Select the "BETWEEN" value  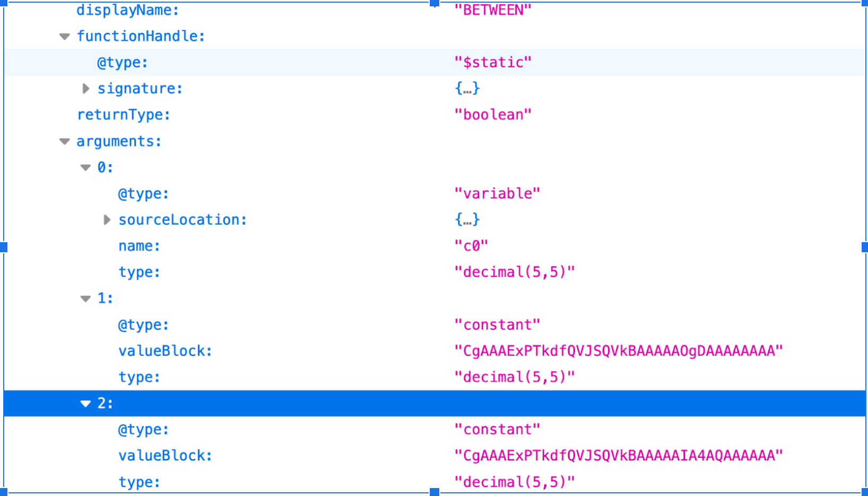pos(493,10)
